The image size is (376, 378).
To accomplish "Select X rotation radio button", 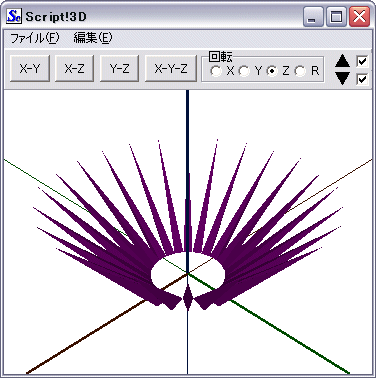I will coord(216,71).
